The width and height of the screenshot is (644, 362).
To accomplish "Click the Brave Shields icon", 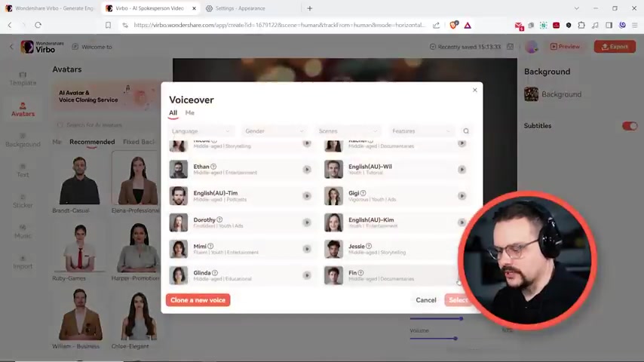I will [x=453, y=25].
